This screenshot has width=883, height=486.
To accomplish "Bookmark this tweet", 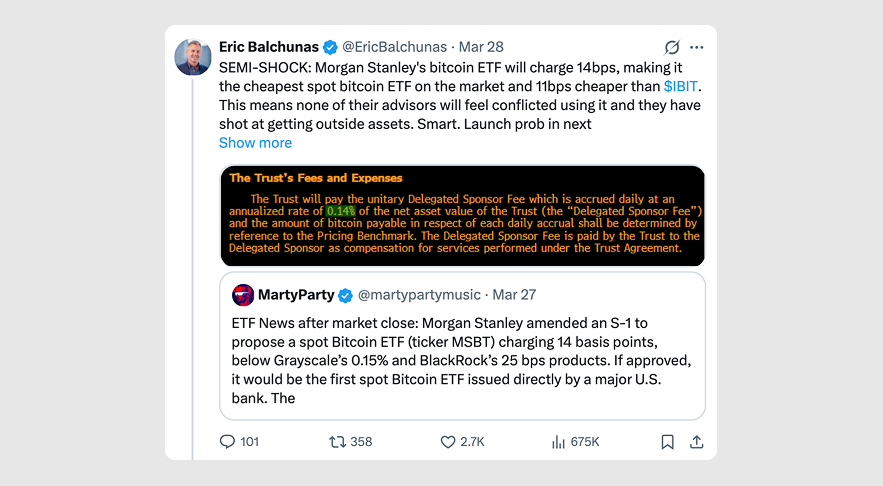I will (668, 441).
